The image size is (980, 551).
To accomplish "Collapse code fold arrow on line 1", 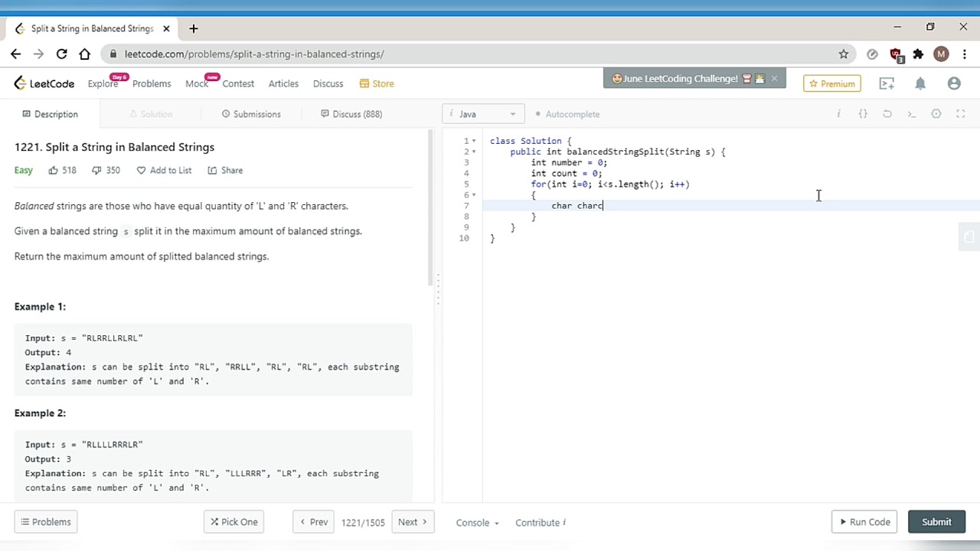I will [474, 141].
